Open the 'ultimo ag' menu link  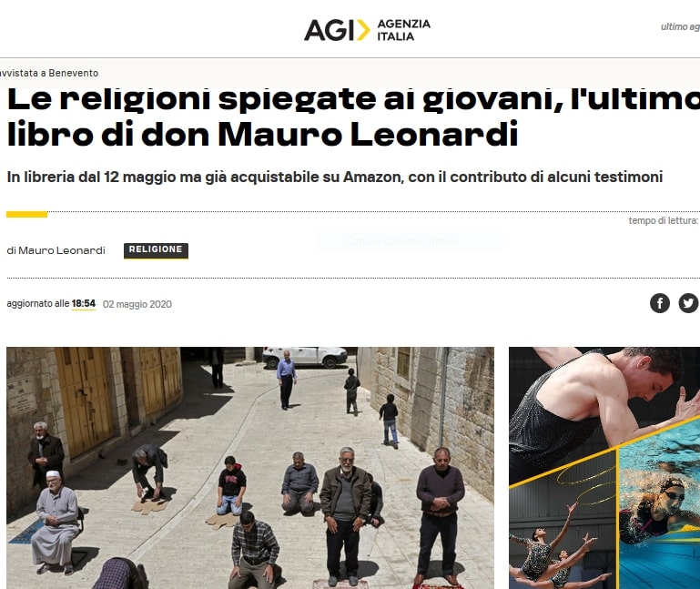point(680,26)
